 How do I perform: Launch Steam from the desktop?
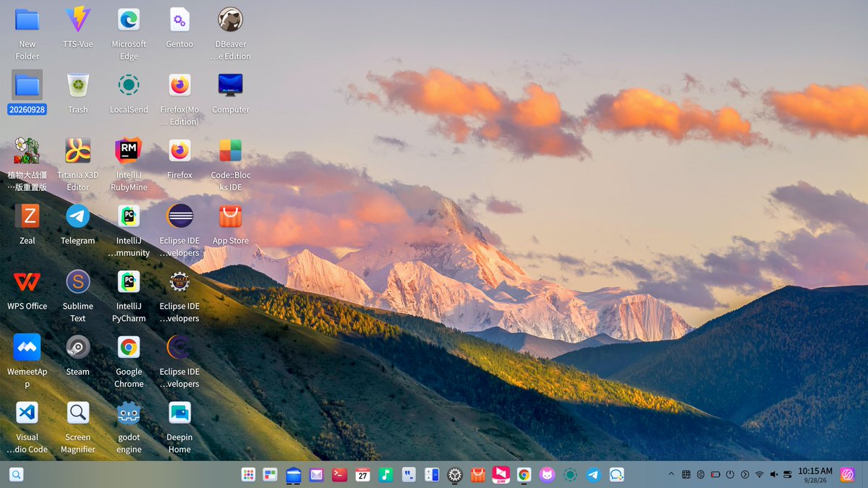[78, 347]
